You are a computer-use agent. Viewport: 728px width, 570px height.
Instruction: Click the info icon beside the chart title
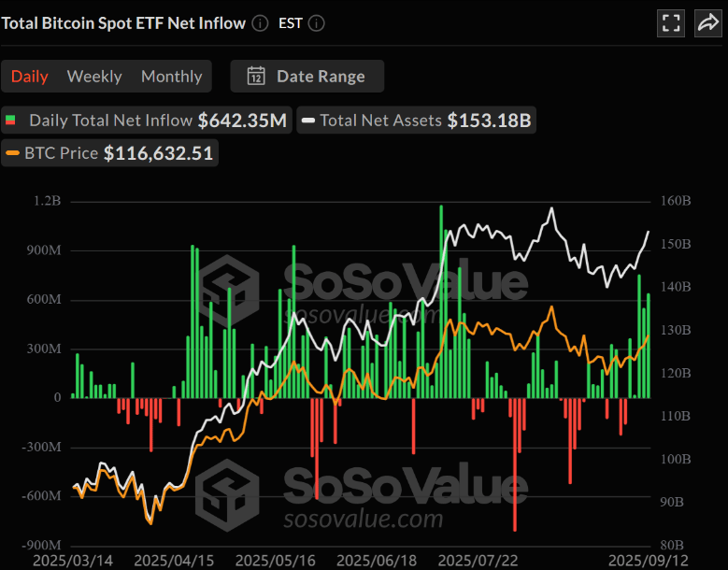260,22
